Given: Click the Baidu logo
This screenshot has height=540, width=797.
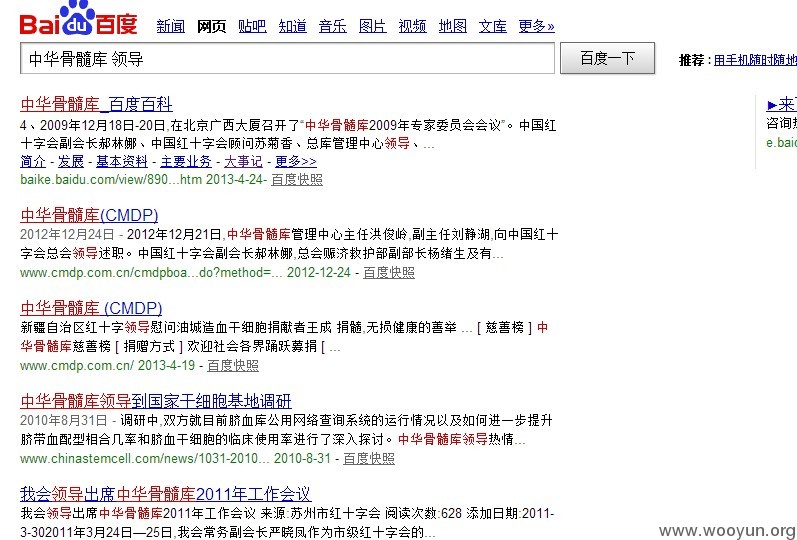Looking at the screenshot, I should (x=78, y=19).
